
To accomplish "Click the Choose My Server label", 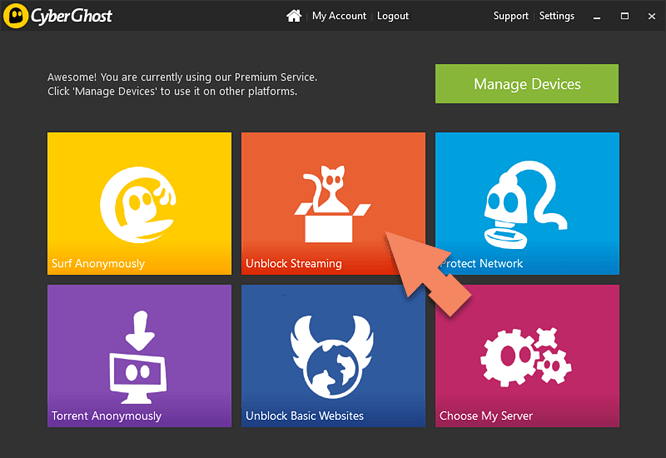I will tap(486, 416).
